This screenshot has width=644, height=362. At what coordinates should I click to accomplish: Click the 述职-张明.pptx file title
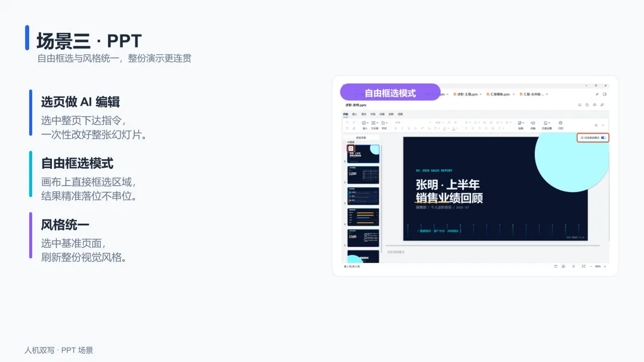(355, 105)
